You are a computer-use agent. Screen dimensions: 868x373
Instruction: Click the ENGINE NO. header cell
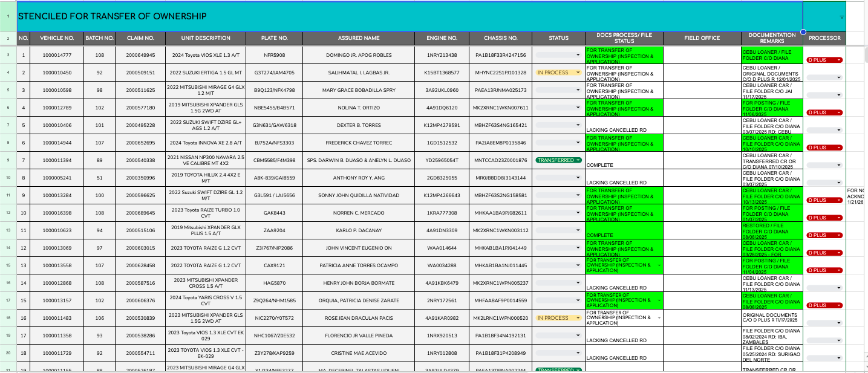442,38
